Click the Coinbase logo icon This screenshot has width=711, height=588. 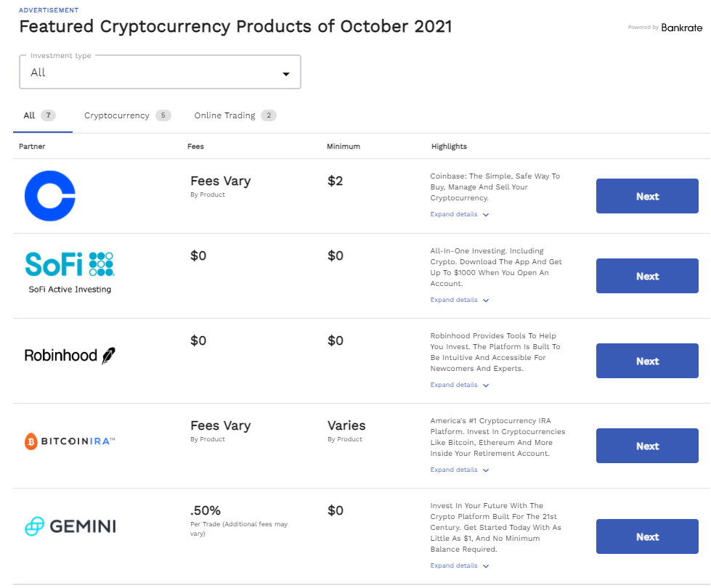pos(50,196)
